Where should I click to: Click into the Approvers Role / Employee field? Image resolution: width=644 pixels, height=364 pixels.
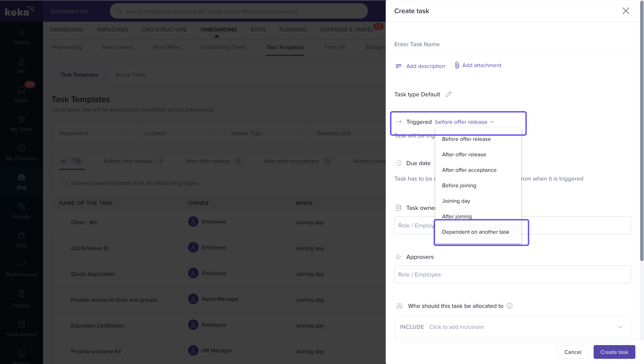[512, 275]
